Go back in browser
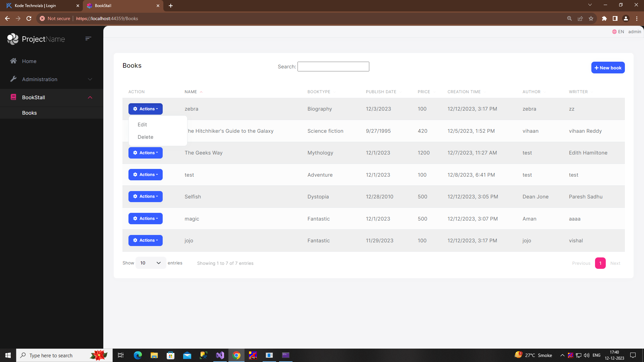Viewport: 644px width, 362px height. coord(7,18)
